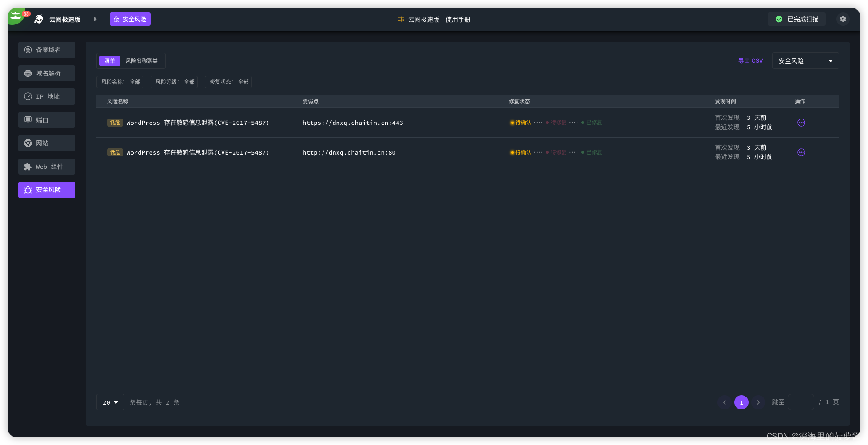Switch to the 风险名称聚类 tab

(x=142, y=61)
